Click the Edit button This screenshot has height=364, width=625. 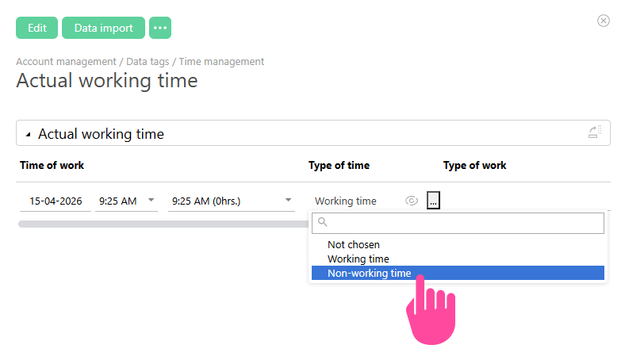coord(36,28)
